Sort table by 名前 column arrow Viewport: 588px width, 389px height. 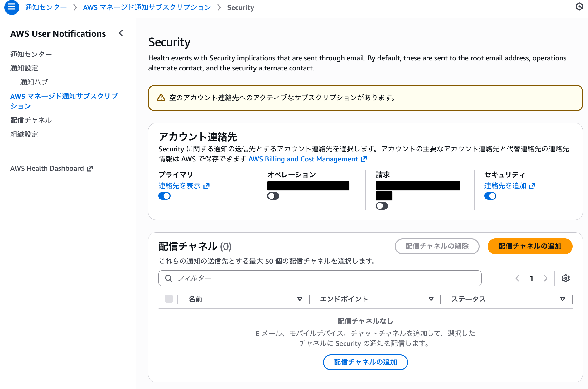tap(300, 299)
